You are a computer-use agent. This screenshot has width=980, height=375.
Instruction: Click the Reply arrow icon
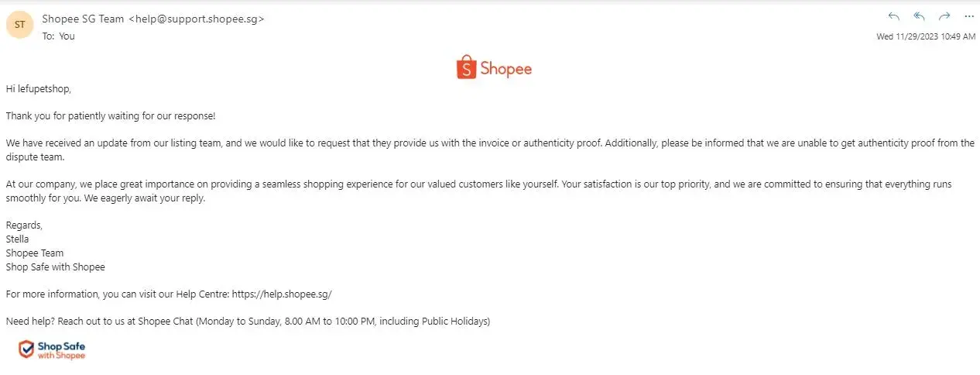tap(894, 16)
